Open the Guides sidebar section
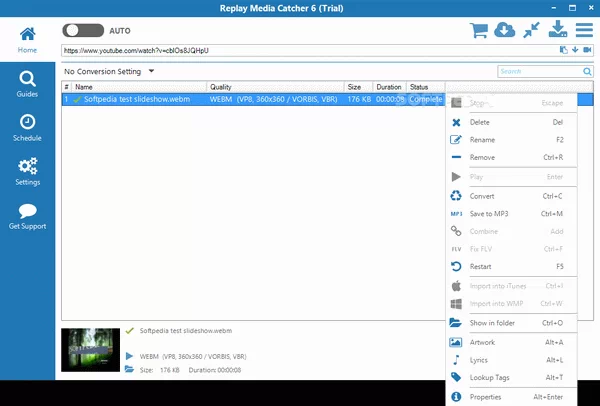This screenshot has width=600, height=406. tap(28, 82)
